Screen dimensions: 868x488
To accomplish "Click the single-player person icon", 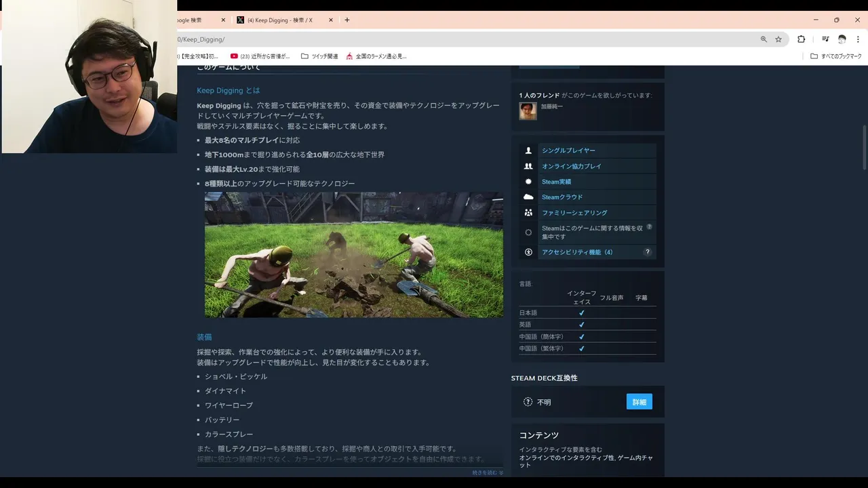I will coord(529,150).
